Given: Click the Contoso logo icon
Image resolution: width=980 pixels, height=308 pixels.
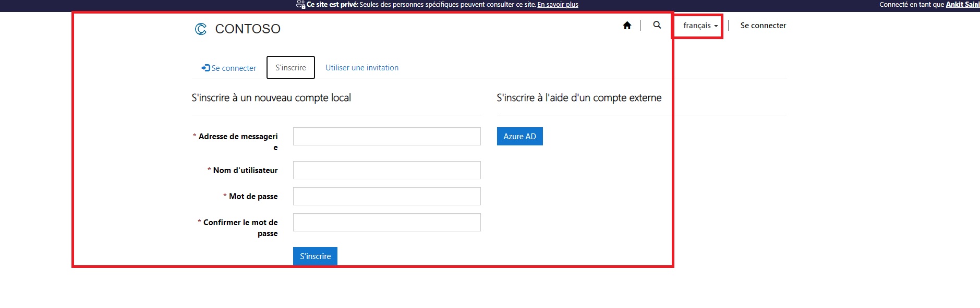Looking at the screenshot, I should point(201,29).
